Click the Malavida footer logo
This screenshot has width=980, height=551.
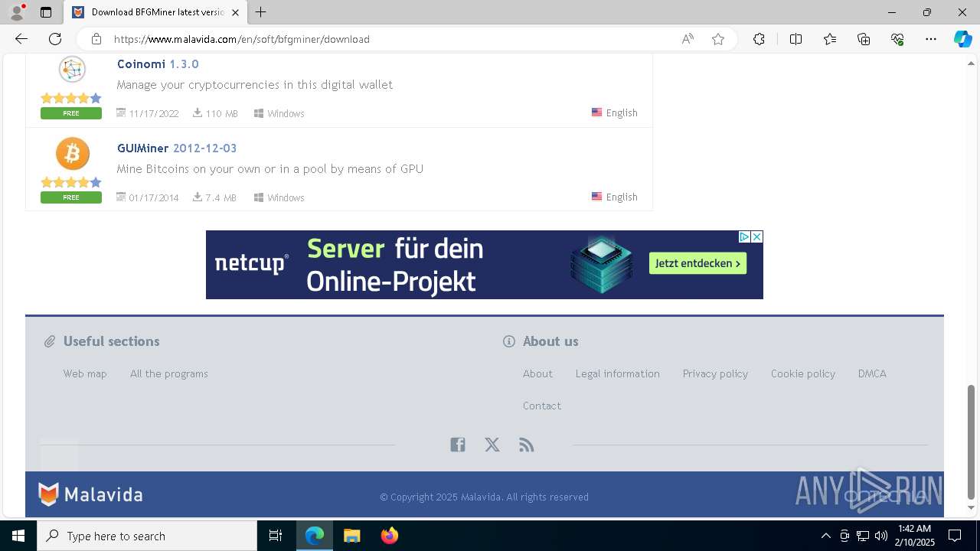(x=91, y=495)
